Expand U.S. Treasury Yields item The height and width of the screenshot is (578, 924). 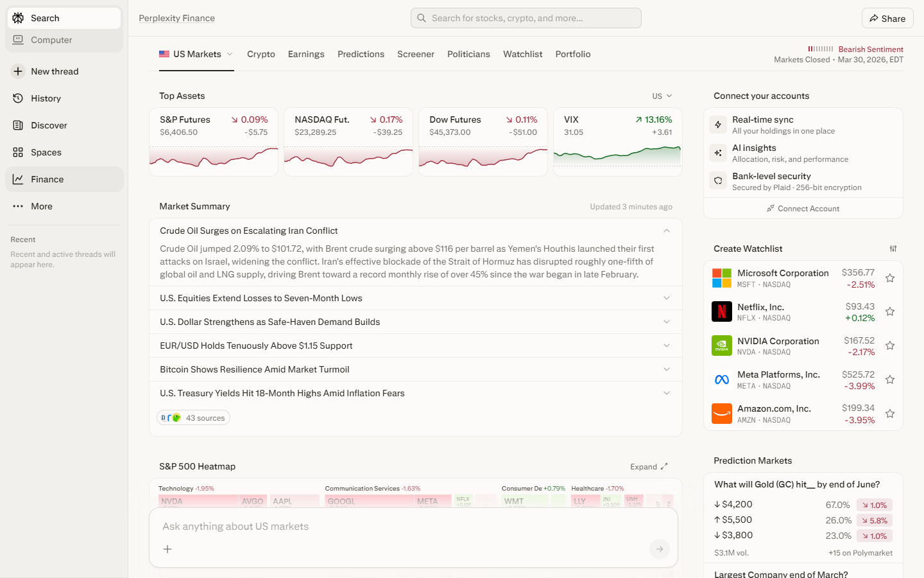click(x=416, y=393)
